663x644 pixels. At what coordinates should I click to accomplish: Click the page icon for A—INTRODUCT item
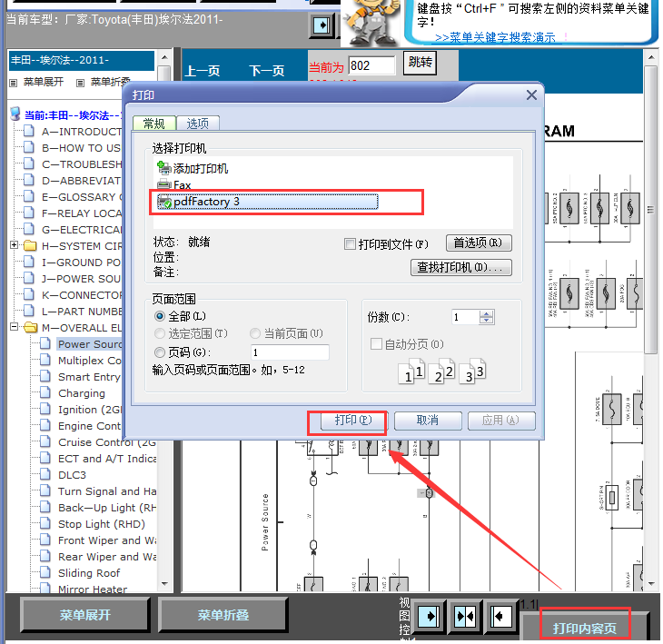29,131
